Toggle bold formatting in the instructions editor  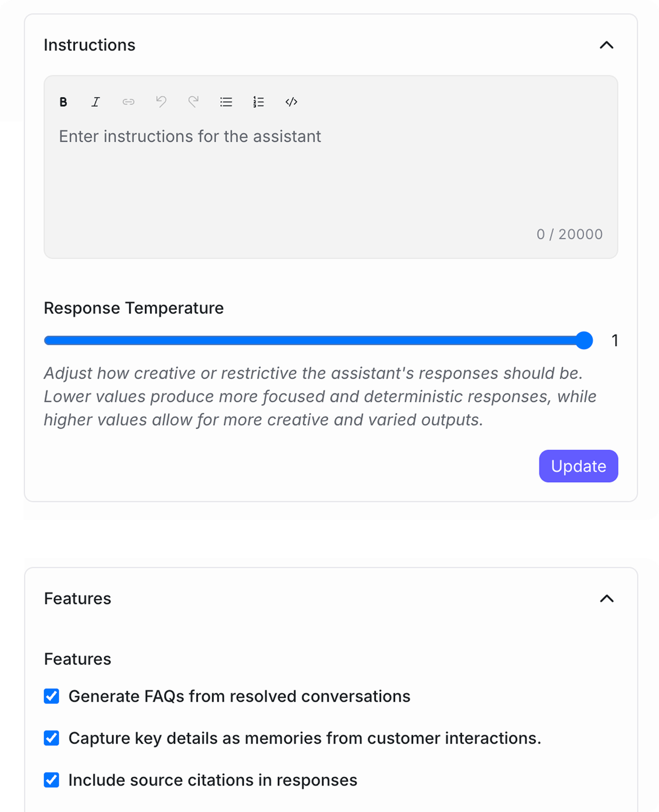(63, 102)
